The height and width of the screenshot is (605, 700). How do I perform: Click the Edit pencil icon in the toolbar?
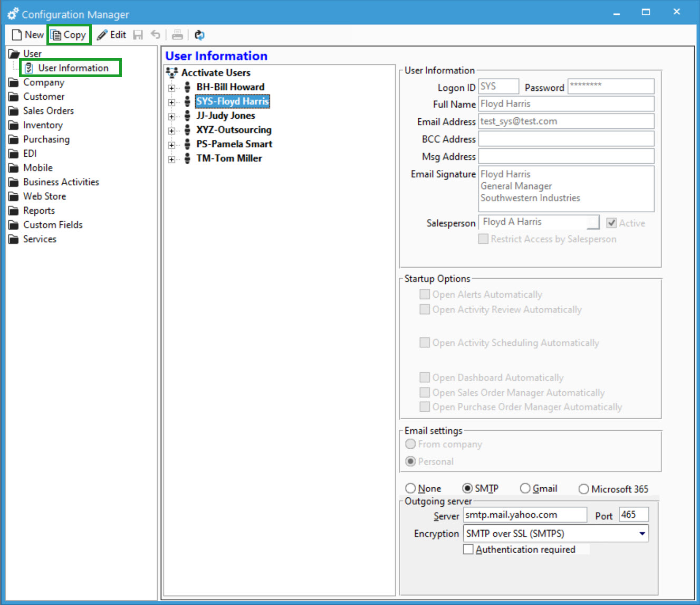[x=102, y=34]
